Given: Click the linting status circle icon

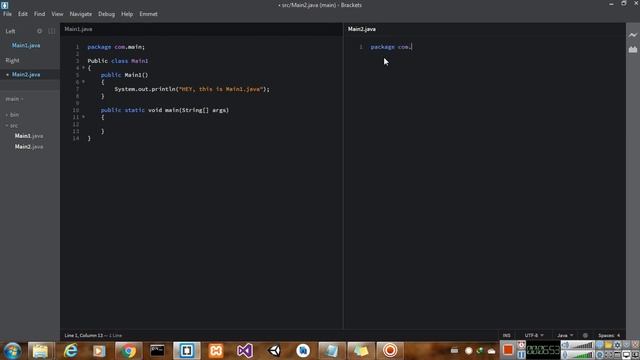Looking at the screenshot, I should pos(585,335).
